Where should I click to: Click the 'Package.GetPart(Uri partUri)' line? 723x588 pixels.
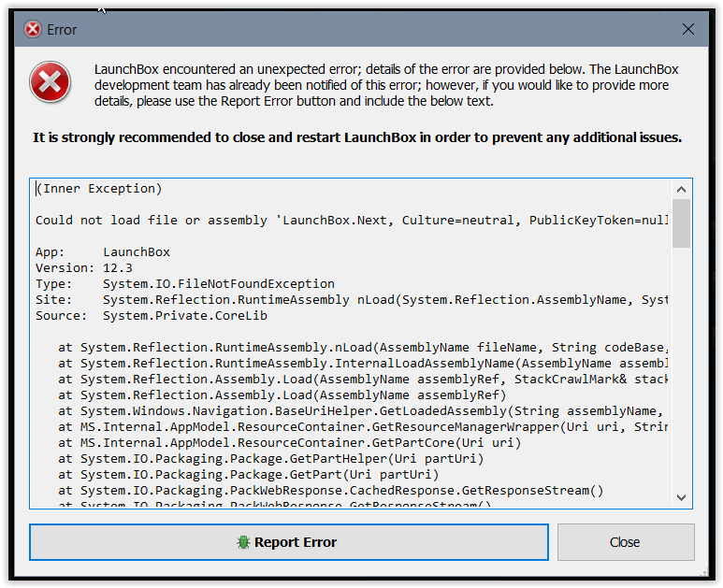(x=249, y=475)
